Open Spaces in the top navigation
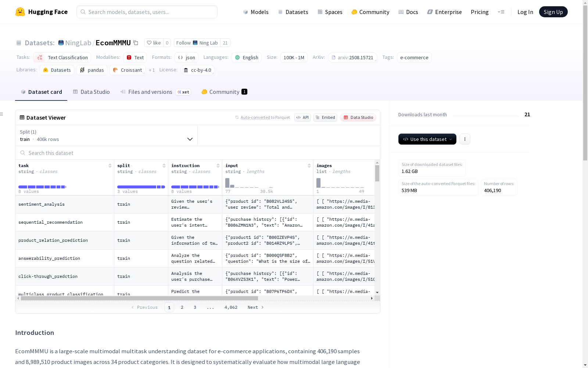This screenshot has width=588, height=368. [x=330, y=12]
